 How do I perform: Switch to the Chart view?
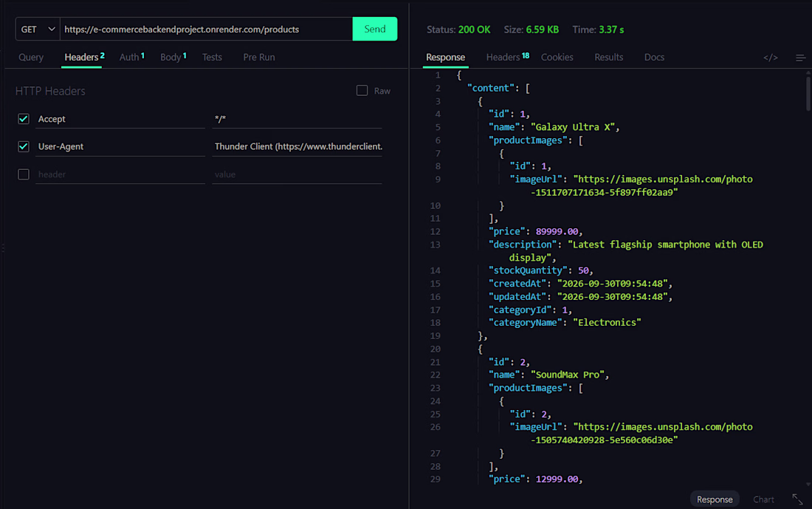[x=763, y=499]
